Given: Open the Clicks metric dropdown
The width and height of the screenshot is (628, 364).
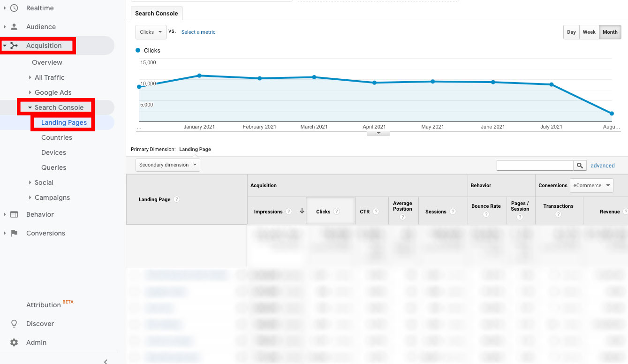Looking at the screenshot, I should [151, 32].
